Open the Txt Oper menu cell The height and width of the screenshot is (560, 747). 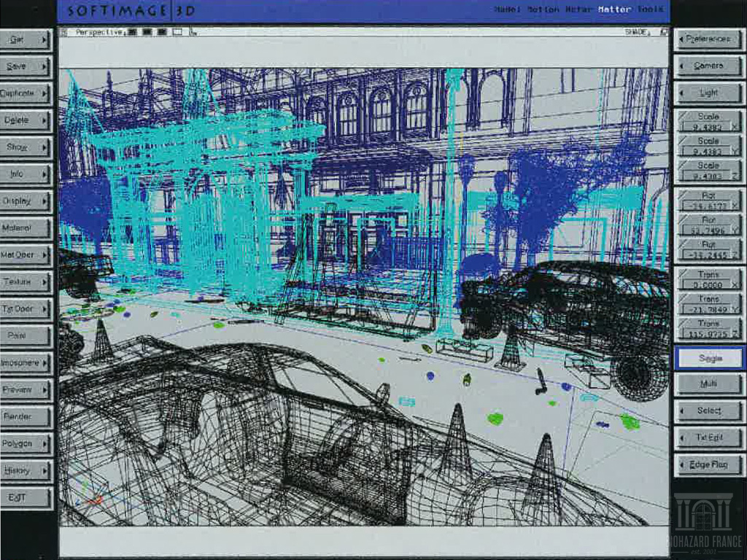(x=26, y=308)
